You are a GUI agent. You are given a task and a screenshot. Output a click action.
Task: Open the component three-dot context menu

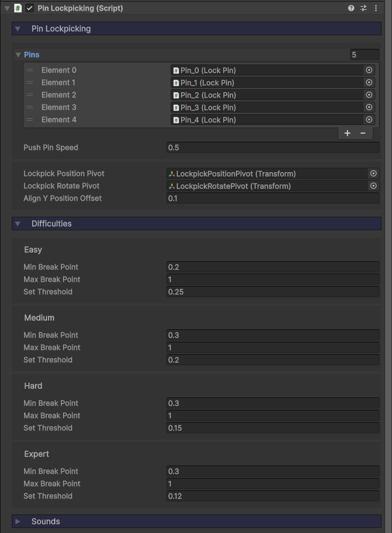tap(376, 8)
